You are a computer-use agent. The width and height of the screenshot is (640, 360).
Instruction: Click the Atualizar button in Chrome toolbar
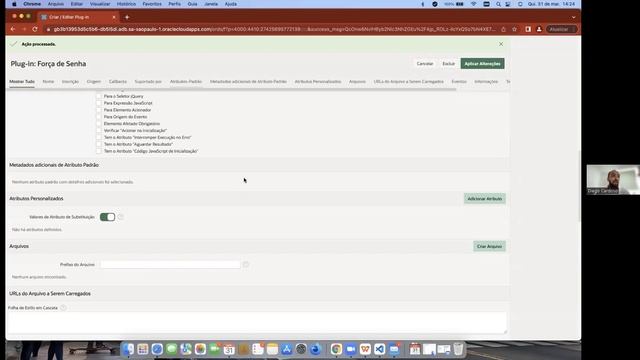click(x=561, y=29)
